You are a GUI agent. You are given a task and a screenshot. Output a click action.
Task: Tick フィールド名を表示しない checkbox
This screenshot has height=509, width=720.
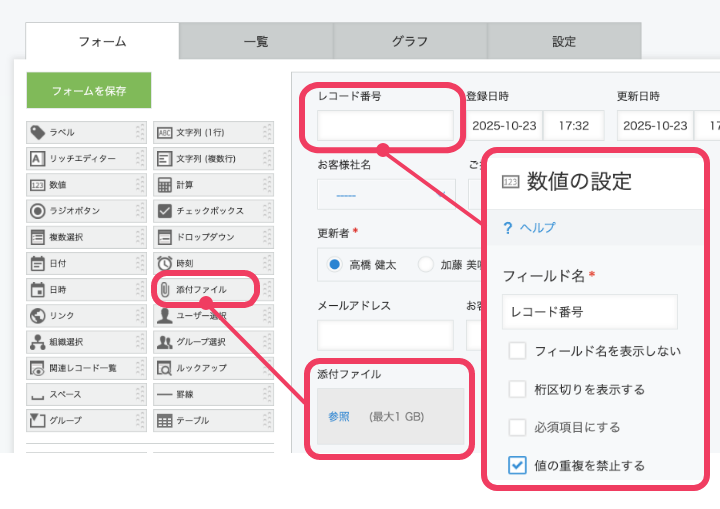(x=517, y=351)
